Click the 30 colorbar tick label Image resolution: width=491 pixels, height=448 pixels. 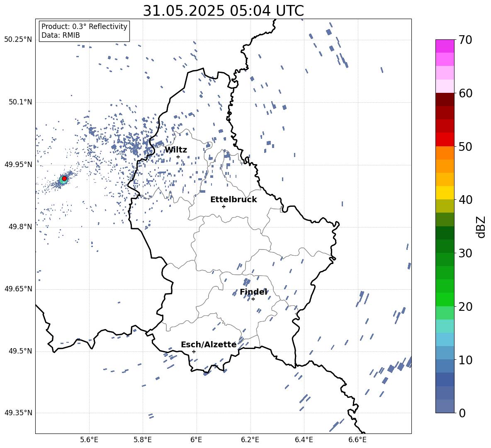[x=465, y=253]
